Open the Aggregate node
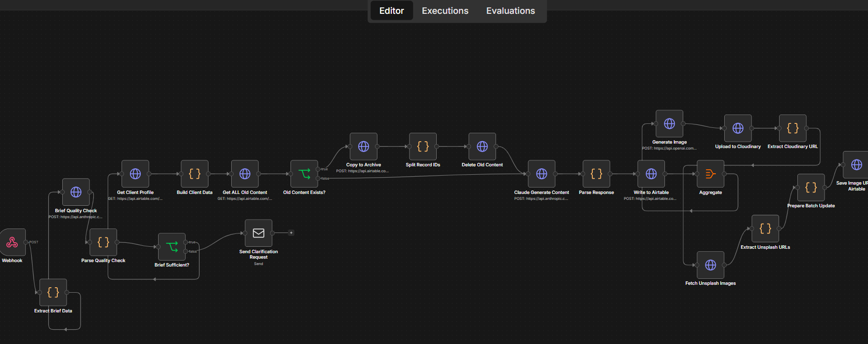868x344 pixels. [710, 174]
